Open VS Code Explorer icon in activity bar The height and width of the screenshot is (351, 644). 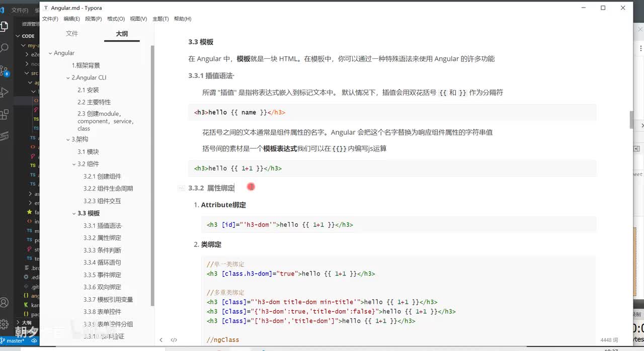[x=4, y=26]
